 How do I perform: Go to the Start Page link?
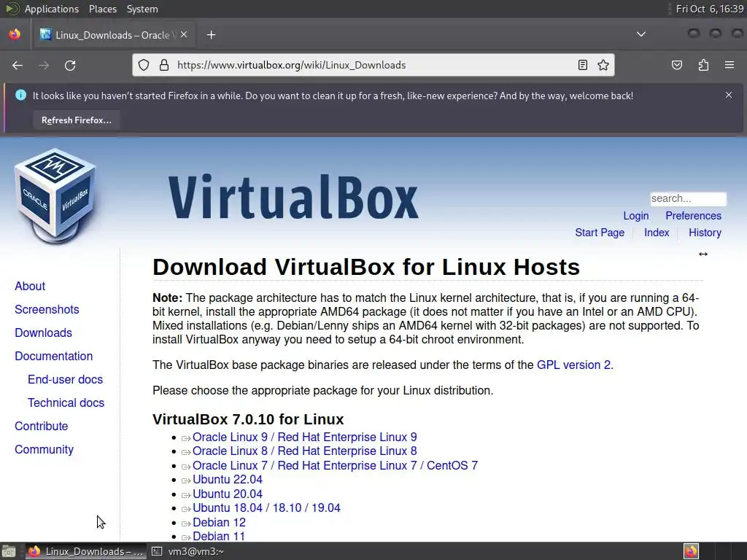tap(600, 233)
